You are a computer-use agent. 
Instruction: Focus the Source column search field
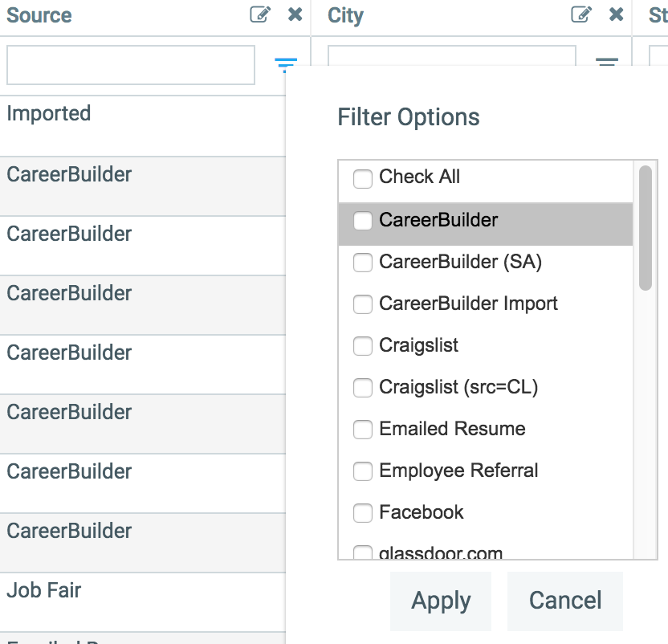pyautogui.click(x=131, y=65)
